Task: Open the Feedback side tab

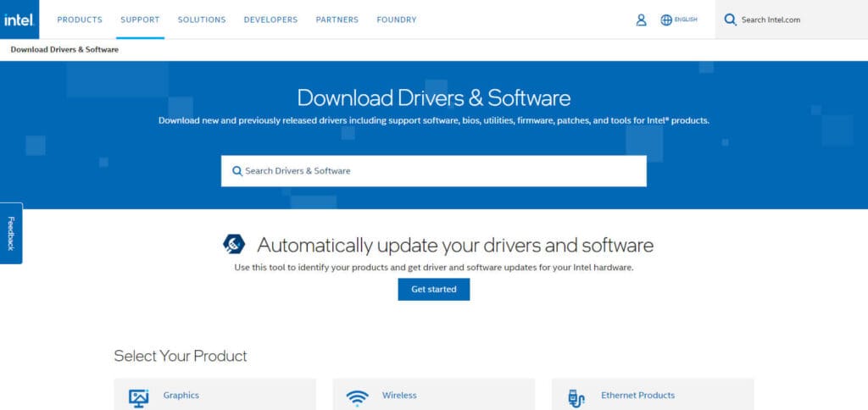Action: tap(11, 234)
